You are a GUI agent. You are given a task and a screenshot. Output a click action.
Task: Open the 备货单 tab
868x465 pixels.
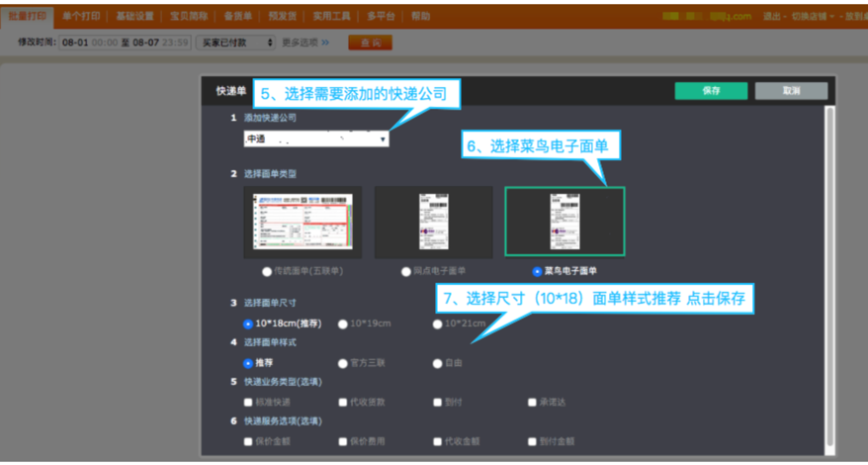pos(237,16)
